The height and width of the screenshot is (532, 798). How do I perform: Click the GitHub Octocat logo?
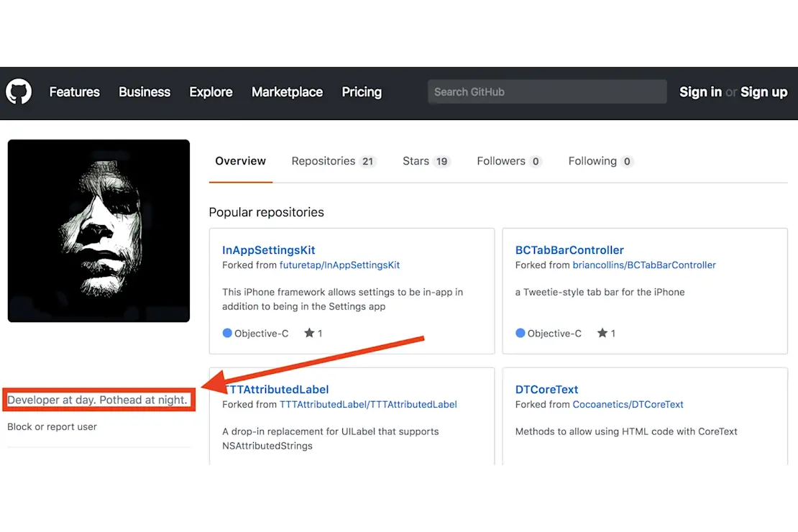19,92
